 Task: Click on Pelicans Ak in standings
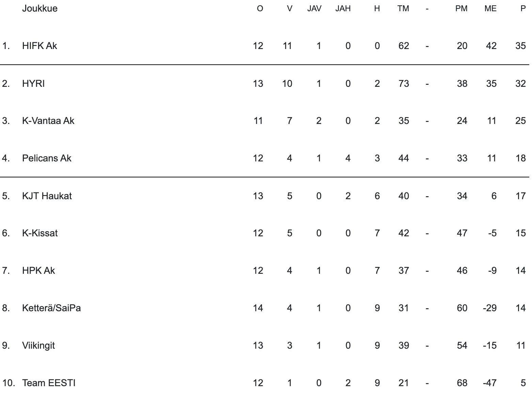coord(47,158)
